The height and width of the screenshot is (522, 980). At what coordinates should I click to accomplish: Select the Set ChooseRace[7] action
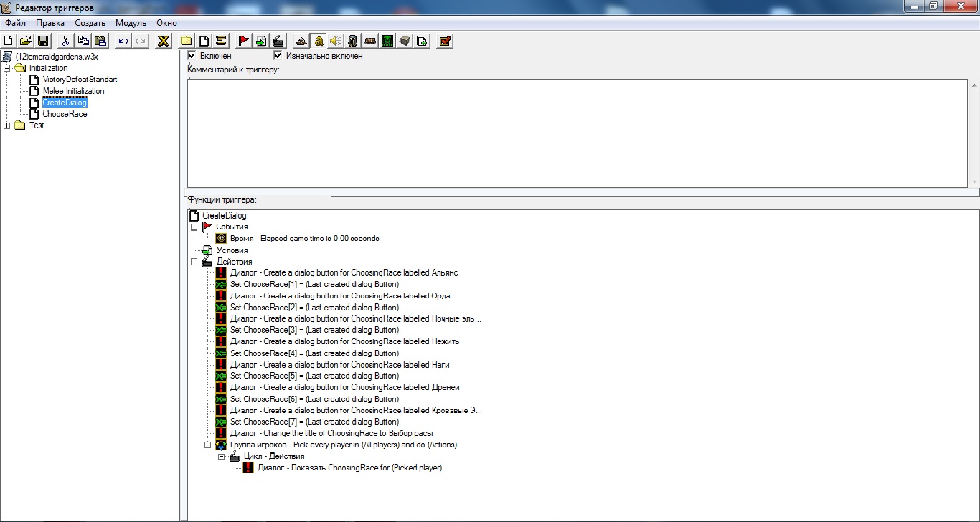pyautogui.click(x=314, y=422)
